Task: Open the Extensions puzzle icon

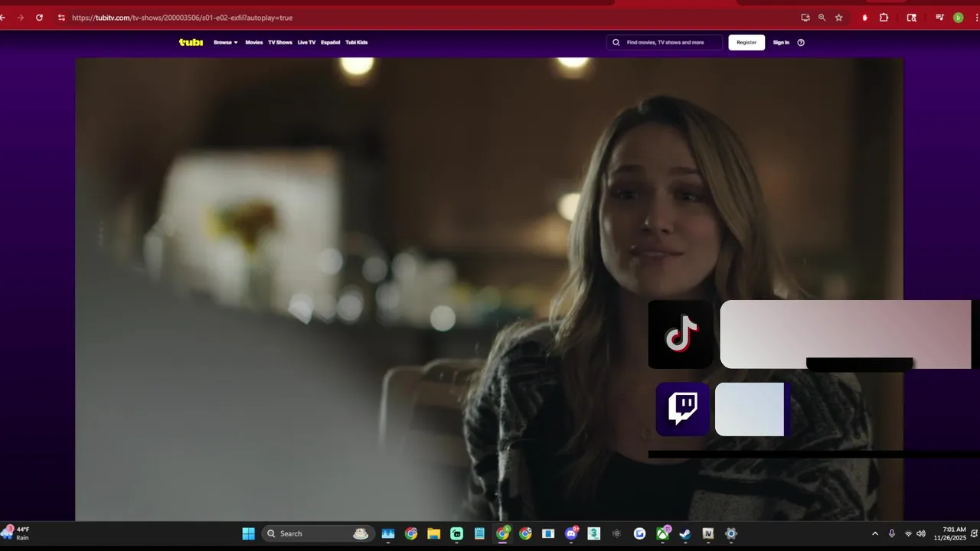Action: 884,18
